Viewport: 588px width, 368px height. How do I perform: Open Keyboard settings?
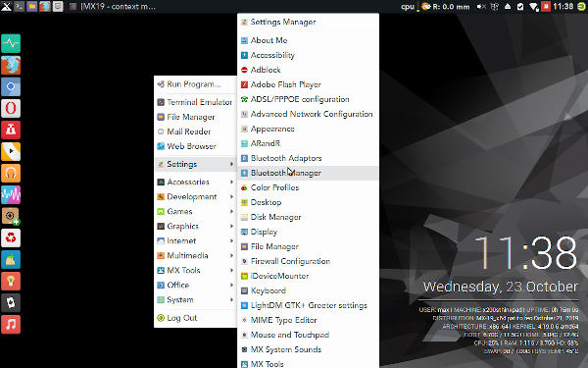pos(308,290)
